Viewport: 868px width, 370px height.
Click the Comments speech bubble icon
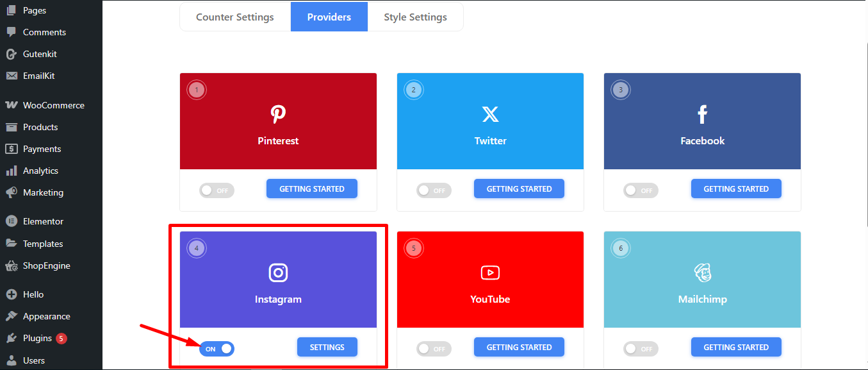coord(11,32)
